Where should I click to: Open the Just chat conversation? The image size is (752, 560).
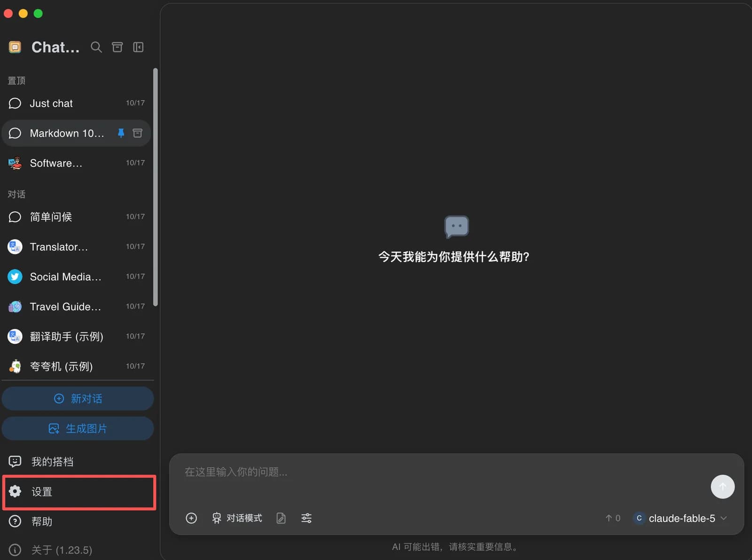pyautogui.click(x=77, y=103)
